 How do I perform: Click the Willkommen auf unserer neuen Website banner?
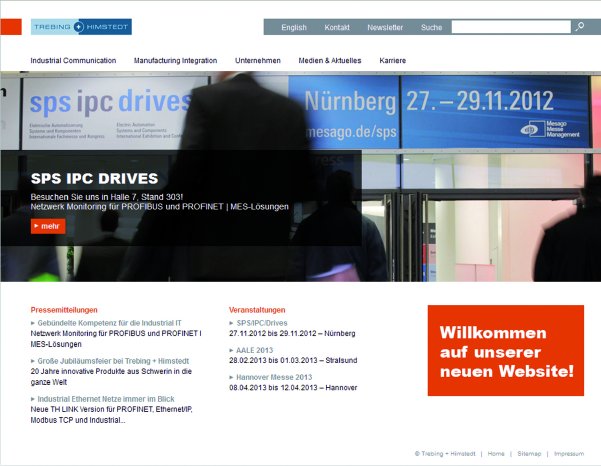(506, 351)
